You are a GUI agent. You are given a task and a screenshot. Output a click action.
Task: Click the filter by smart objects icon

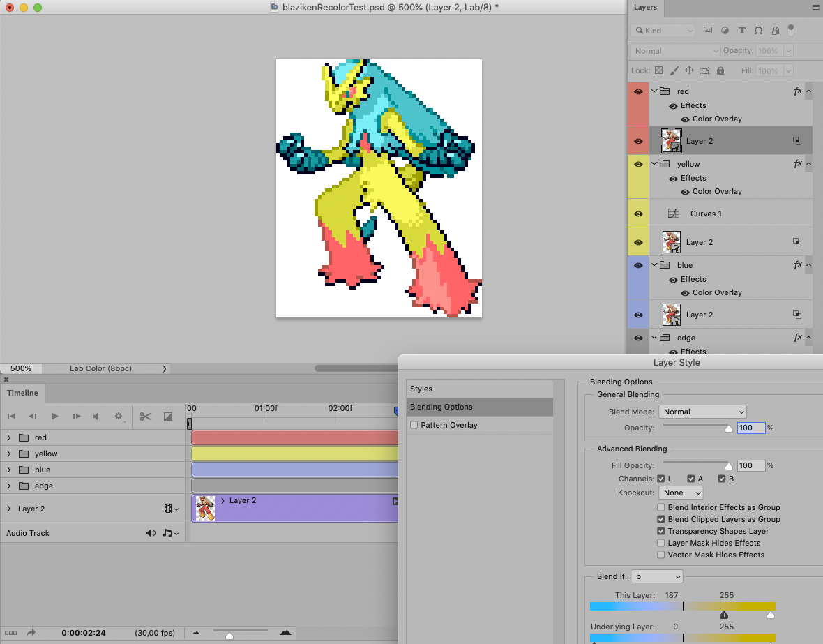click(776, 31)
